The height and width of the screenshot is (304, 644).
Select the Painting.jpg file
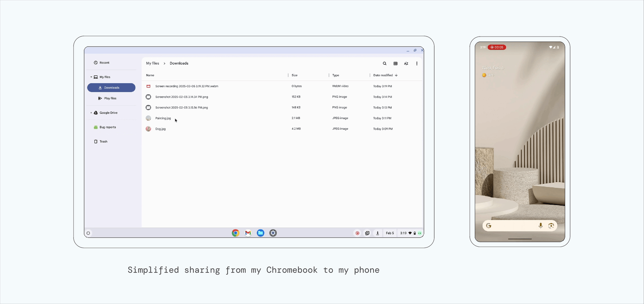pyautogui.click(x=163, y=118)
